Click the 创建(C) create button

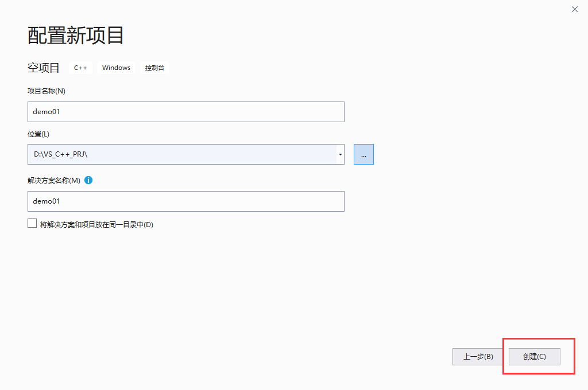point(535,357)
